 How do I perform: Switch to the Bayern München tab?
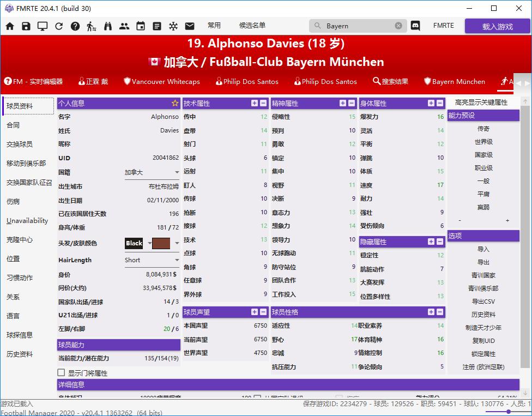[x=454, y=81]
